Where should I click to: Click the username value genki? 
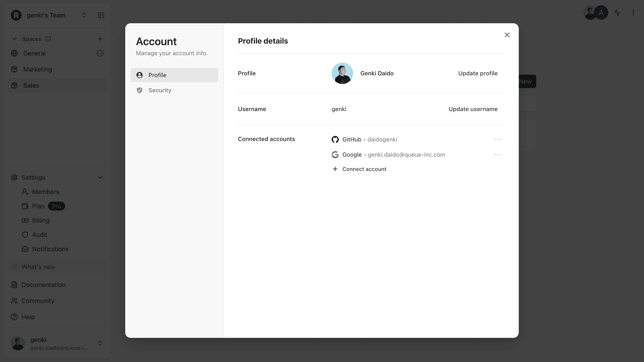point(339,109)
